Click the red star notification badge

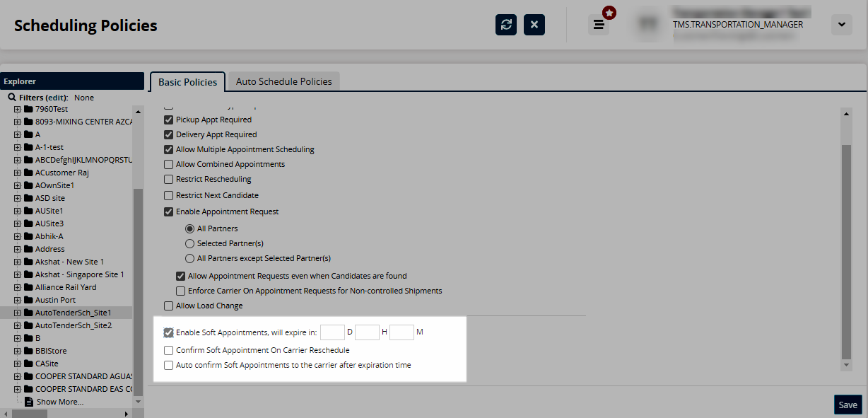(609, 13)
